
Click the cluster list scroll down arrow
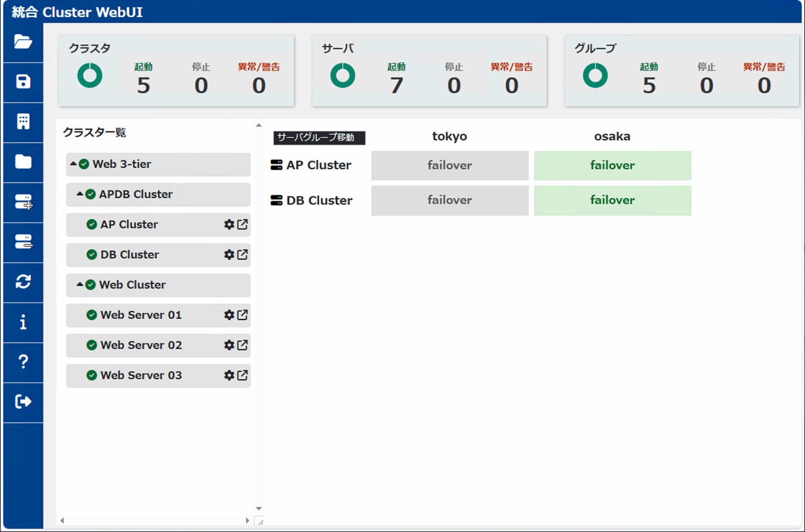(x=258, y=509)
